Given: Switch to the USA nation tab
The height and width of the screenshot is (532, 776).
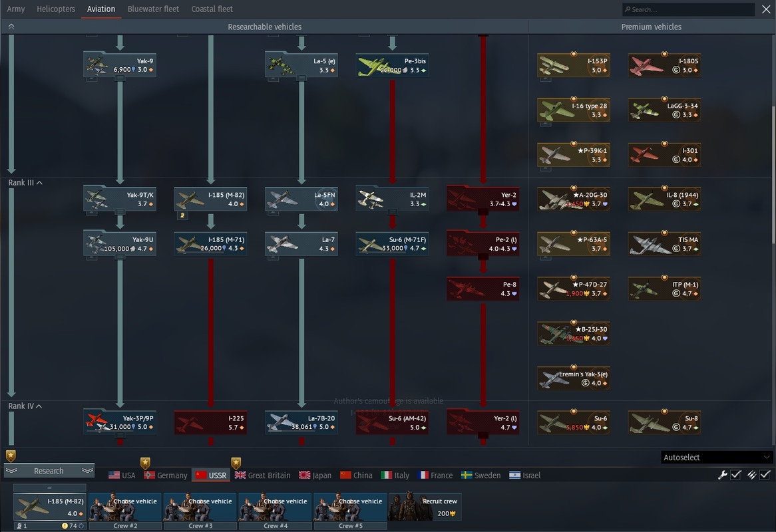Looking at the screenshot, I should point(122,475).
